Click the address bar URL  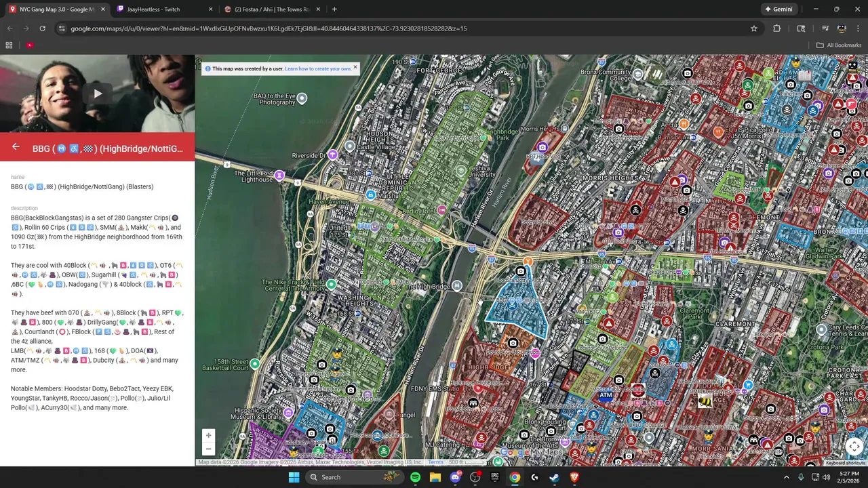coord(269,28)
